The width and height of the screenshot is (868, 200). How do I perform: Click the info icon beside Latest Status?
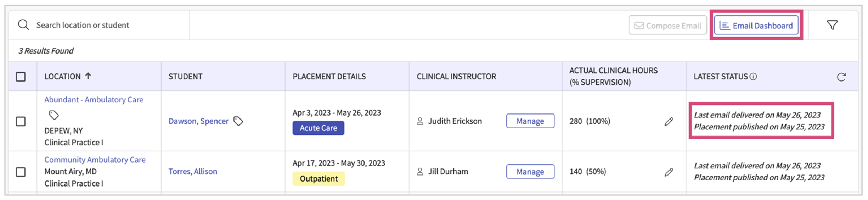(x=754, y=77)
